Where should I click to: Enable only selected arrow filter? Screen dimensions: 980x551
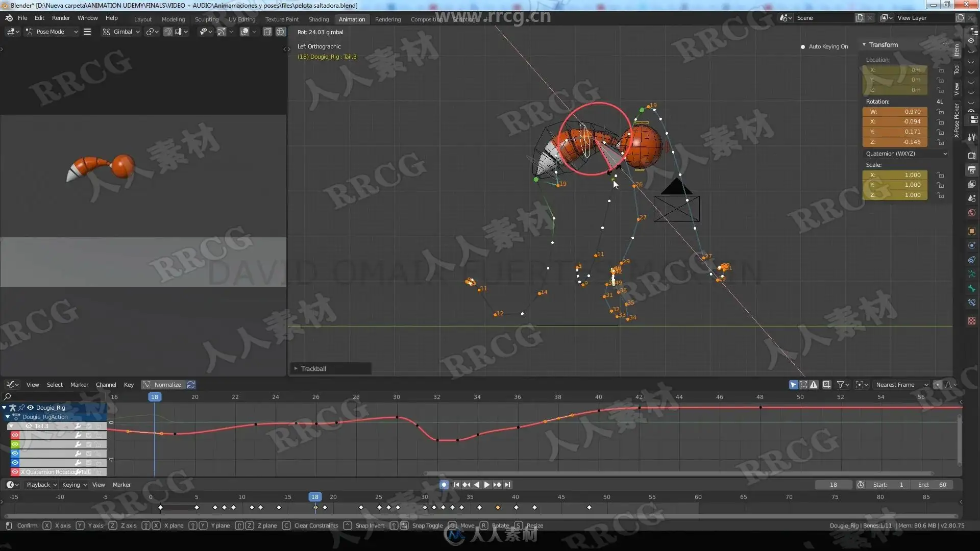(793, 385)
